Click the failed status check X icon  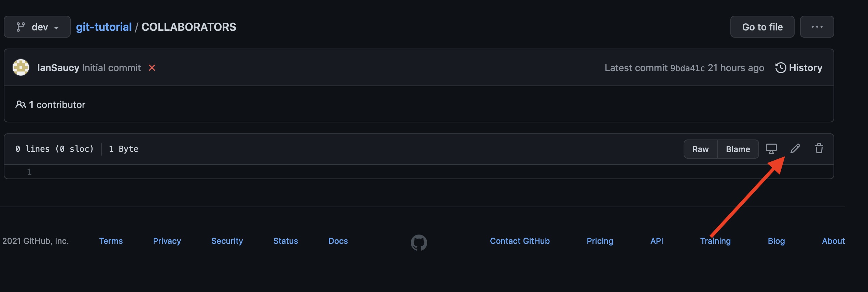152,68
